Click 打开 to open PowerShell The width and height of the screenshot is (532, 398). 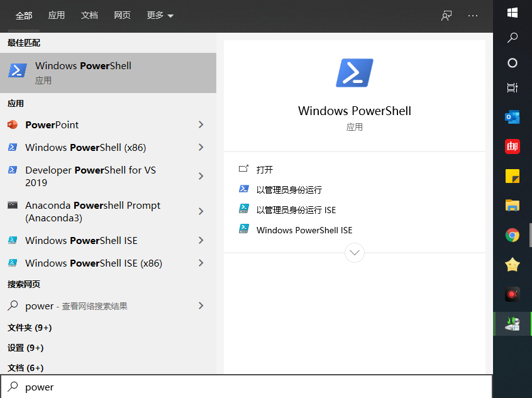pyautogui.click(x=265, y=169)
